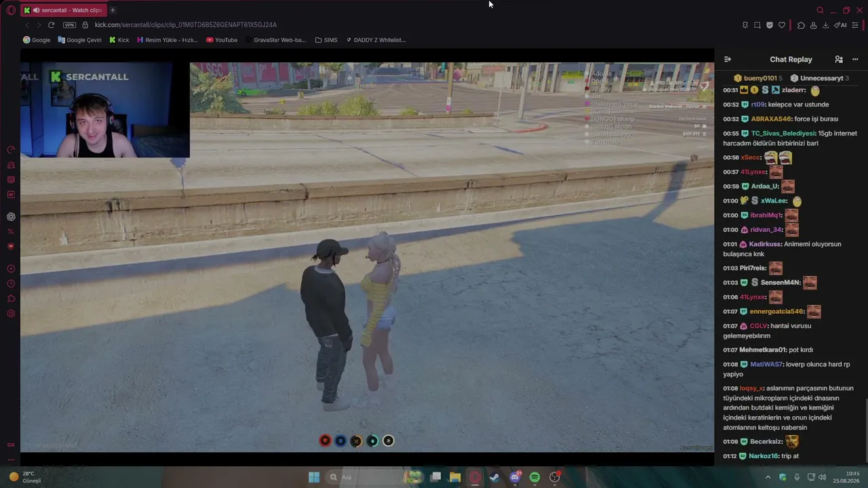The width and height of the screenshot is (868, 488).
Task: Open a new browser tab
Action: coord(113,10)
